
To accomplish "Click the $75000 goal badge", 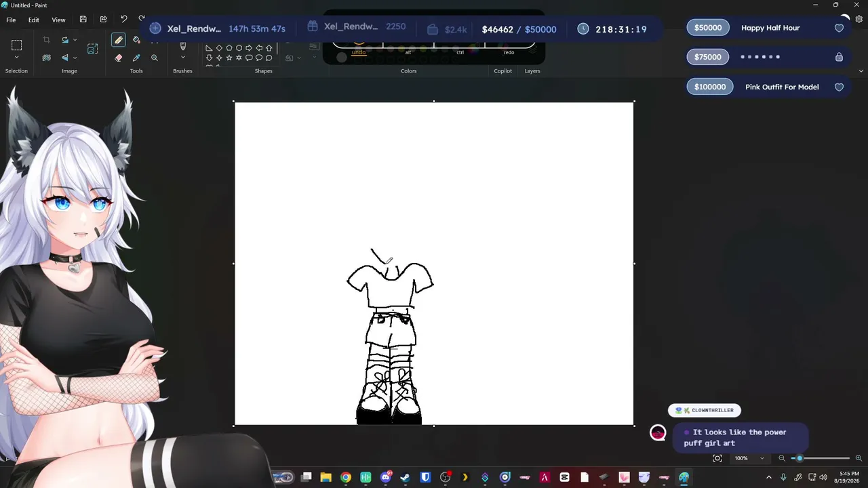I will pos(708,57).
